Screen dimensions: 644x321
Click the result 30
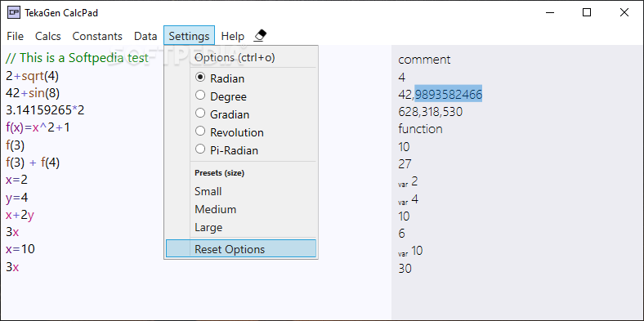pos(405,269)
